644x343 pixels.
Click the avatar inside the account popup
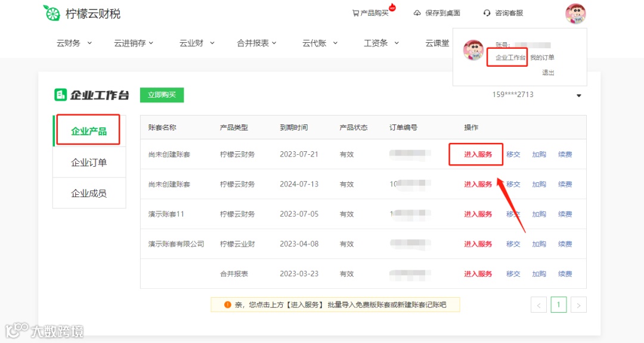coord(473,50)
